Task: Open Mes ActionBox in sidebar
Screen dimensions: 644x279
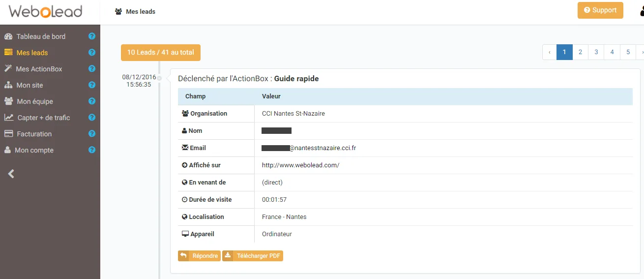Action: pos(39,69)
